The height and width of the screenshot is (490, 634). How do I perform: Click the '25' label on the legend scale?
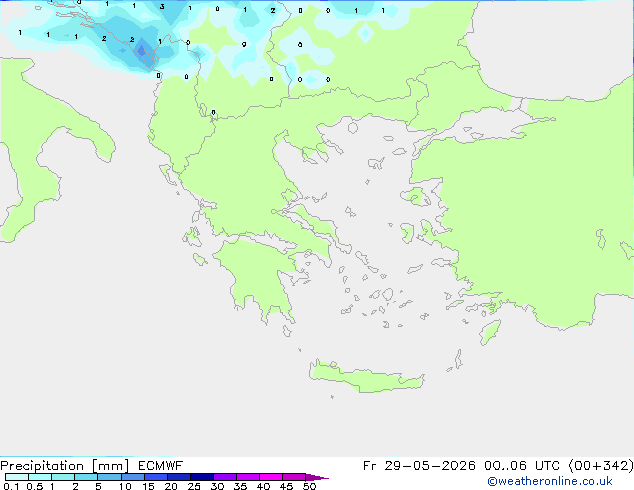point(194,486)
